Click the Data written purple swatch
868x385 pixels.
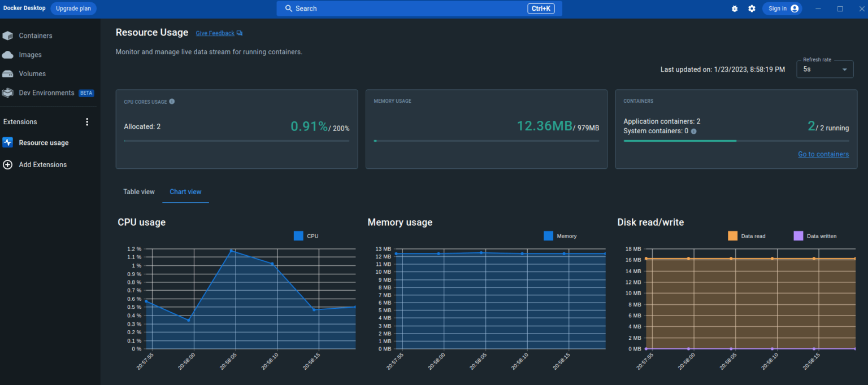(x=798, y=236)
